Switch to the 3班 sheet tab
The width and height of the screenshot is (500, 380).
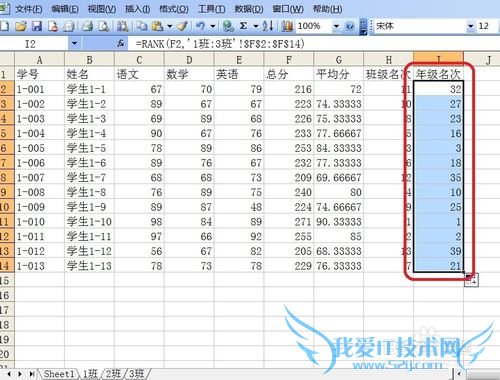pos(137,374)
